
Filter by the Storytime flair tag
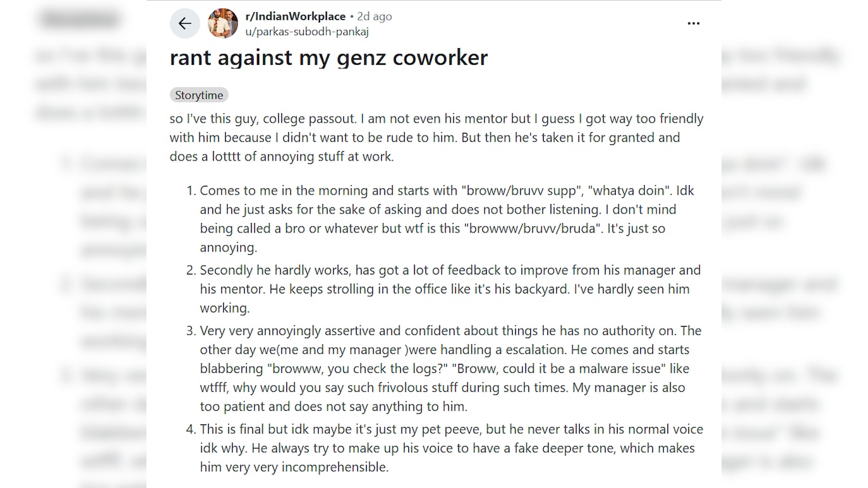click(x=199, y=95)
